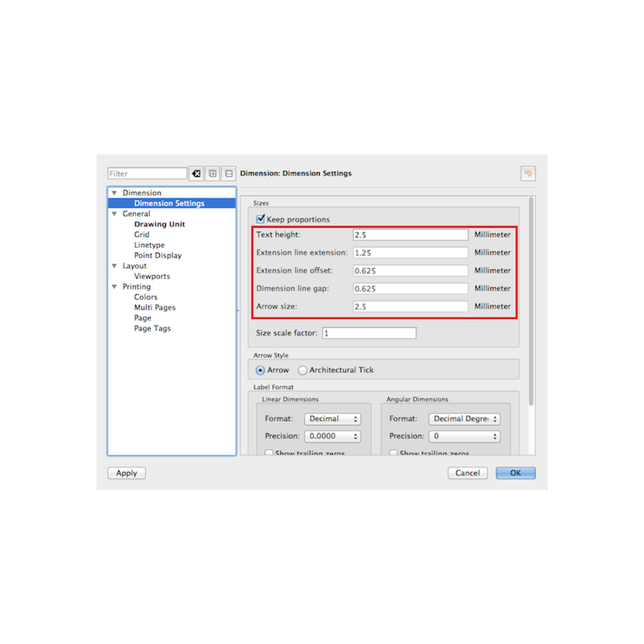
Task: Collapse the Dimension tree category
Action: click(x=114, y=193)
